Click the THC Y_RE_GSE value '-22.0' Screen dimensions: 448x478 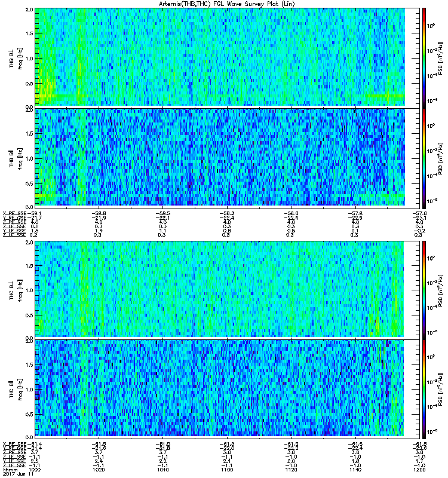pyautogui.click(x=227, y=448)
